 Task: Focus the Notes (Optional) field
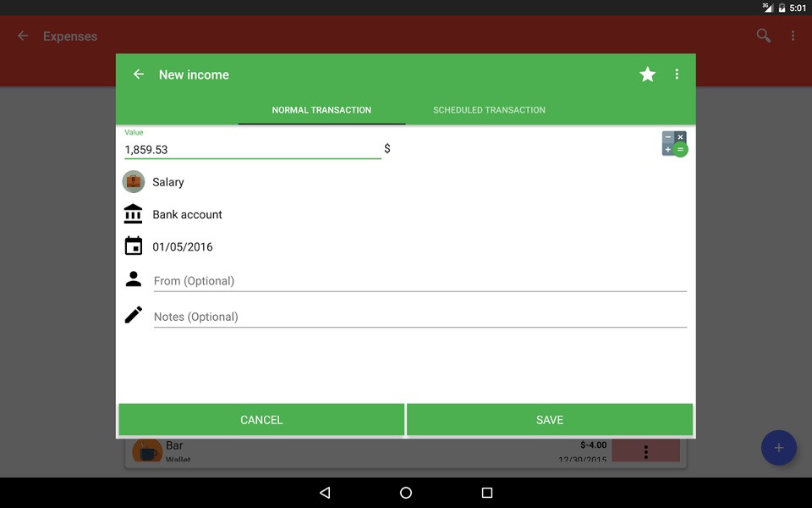click(x=420, y=317)
